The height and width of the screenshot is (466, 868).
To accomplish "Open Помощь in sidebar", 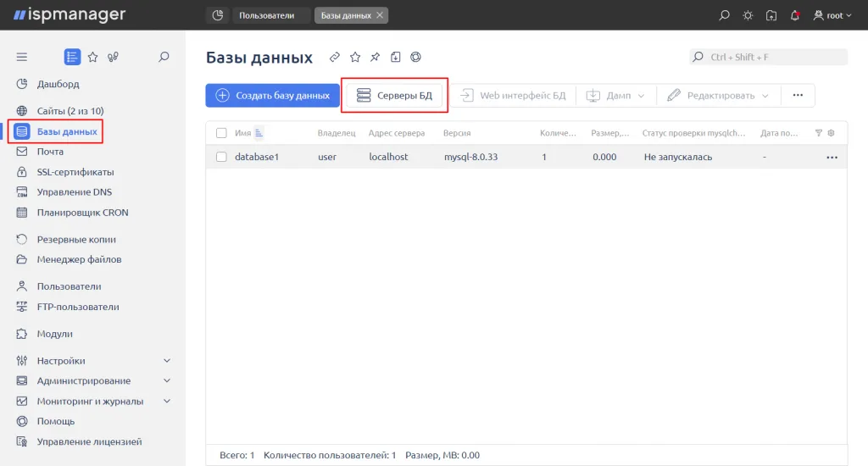I will (56, 421).
